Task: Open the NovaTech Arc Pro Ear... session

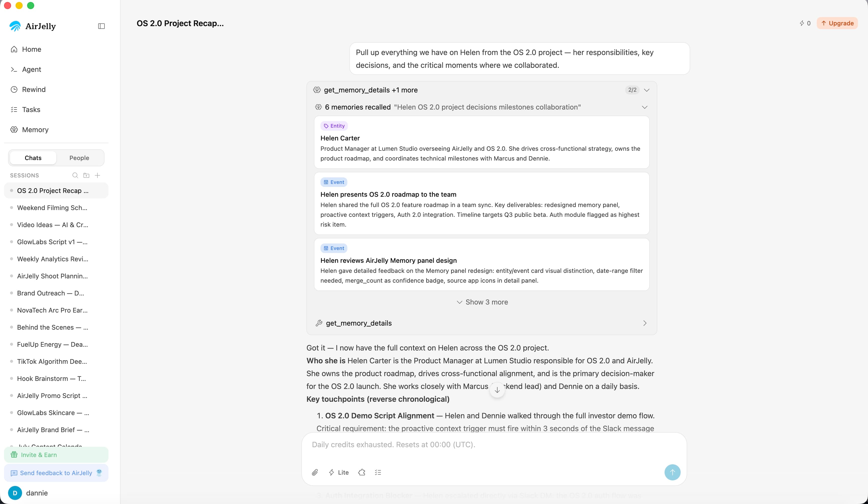Action: pyautogui.click(x=56, y=310)
